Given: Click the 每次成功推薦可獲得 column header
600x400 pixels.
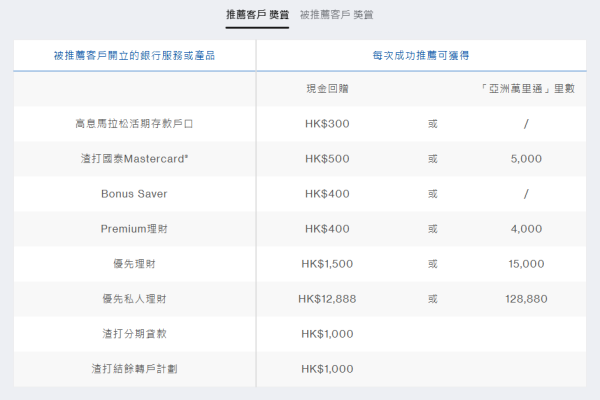Looking at the screenshot, I should 421,56.
